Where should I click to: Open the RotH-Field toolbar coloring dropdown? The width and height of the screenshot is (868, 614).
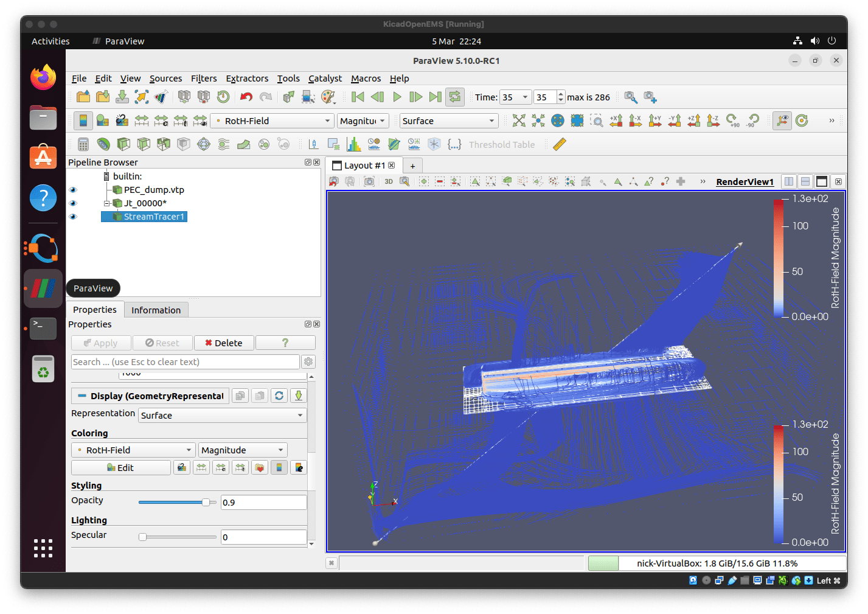pos(272,120)
